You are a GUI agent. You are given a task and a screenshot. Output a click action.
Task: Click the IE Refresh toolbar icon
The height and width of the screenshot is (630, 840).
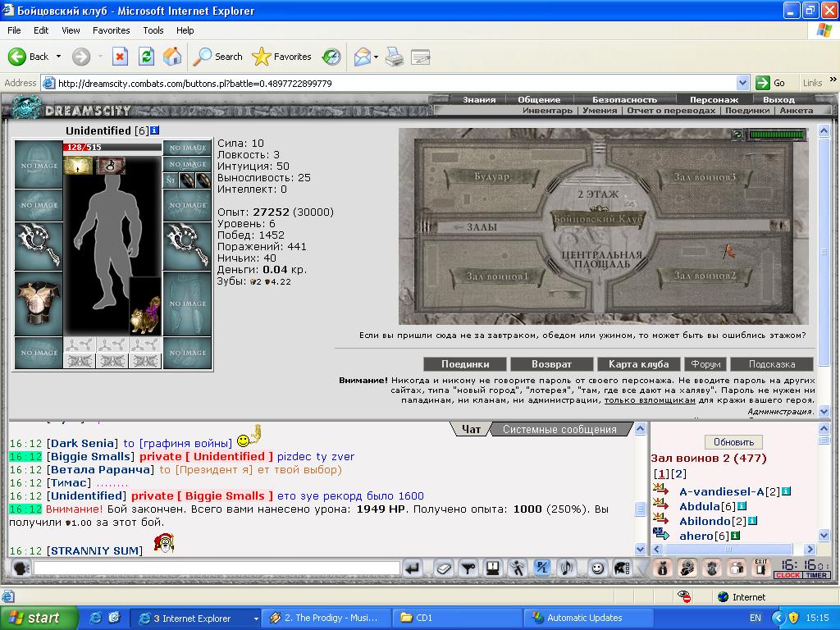(146, 57)
